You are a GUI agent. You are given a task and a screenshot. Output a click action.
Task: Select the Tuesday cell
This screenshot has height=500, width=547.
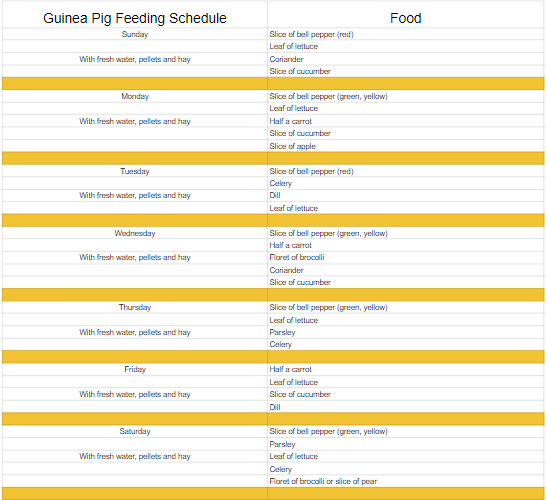pyautogui.click(x=135, y=171)
